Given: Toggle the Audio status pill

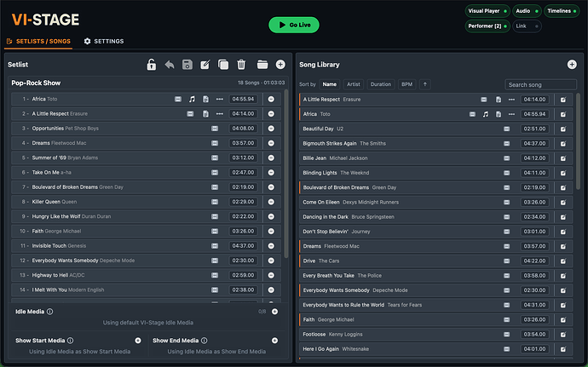Looking at the screenshot, I should 527,11.
